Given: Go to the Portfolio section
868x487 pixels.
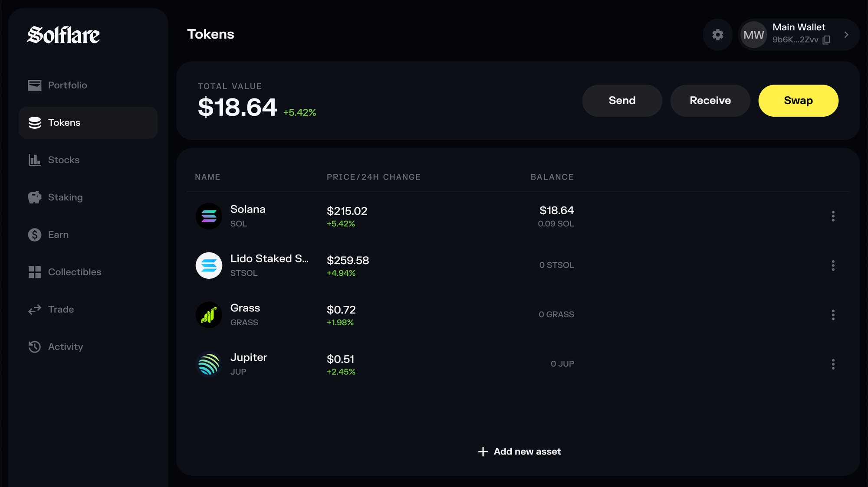Looking at the screenshot, I should coord(67,85).
